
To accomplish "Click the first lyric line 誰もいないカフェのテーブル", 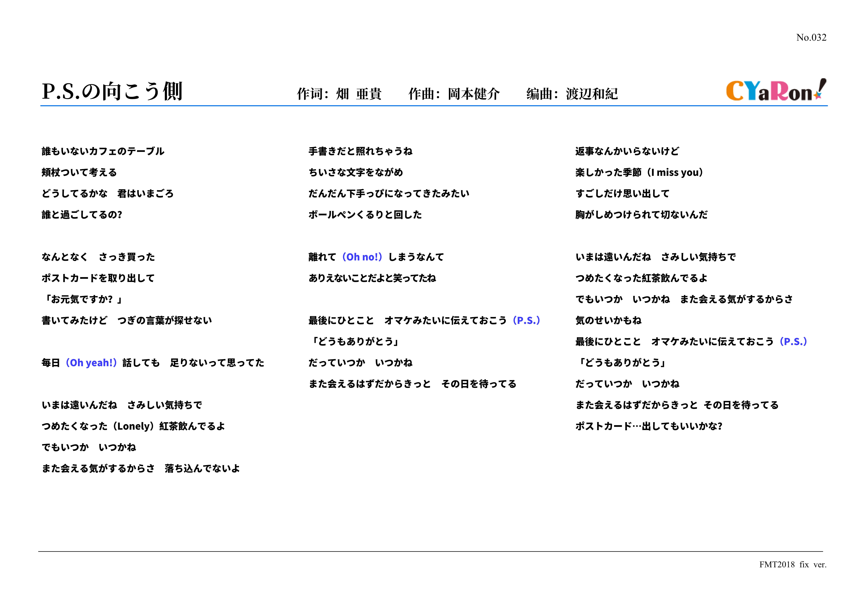I will pos(103,151).
